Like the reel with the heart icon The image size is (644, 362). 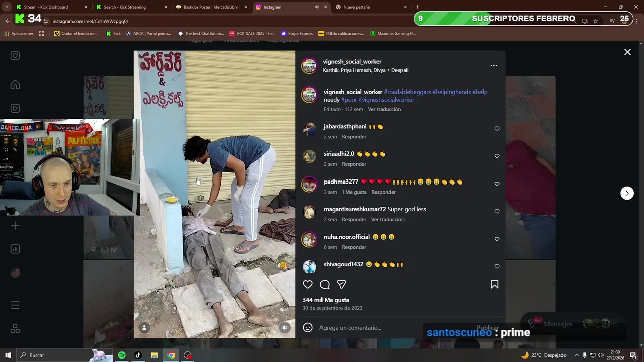click(x=308, y=285)
